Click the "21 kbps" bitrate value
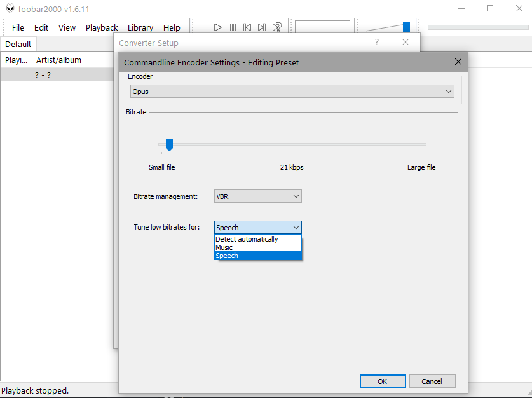The image size is (532, 398). tap(292, 167)
